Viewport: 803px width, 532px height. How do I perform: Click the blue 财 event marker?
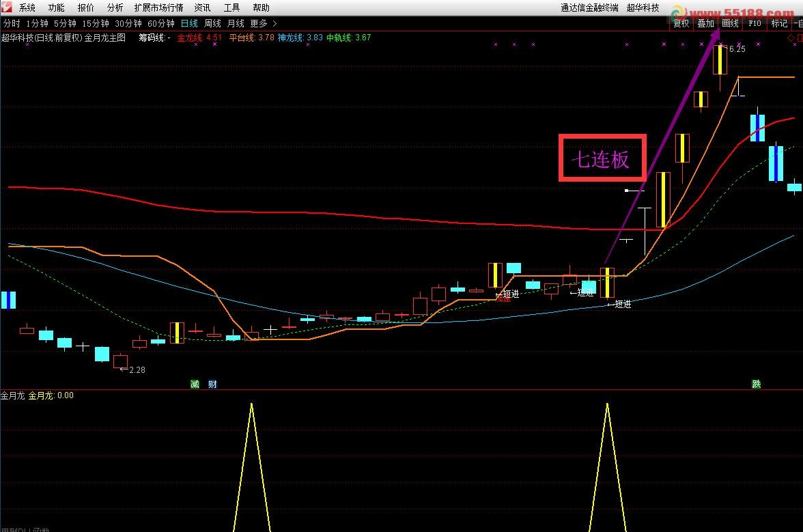click(212, 384)
